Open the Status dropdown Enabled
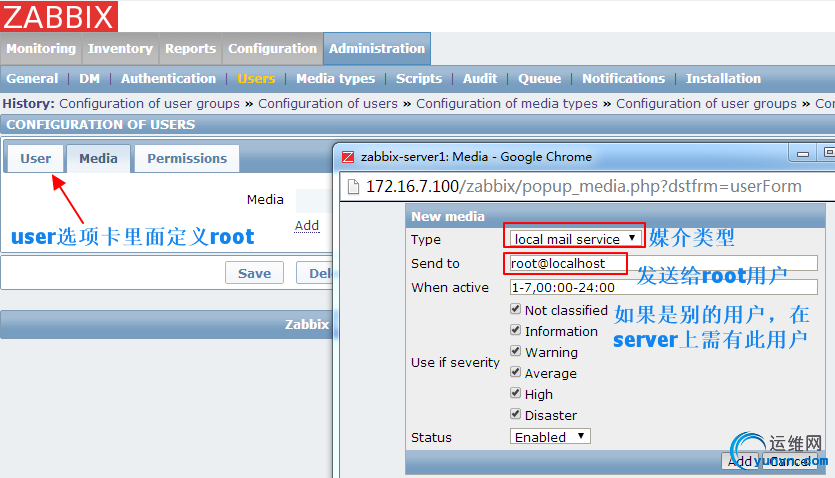The height and width of the screenshot is (478, 835). click(x=550, y=437)
